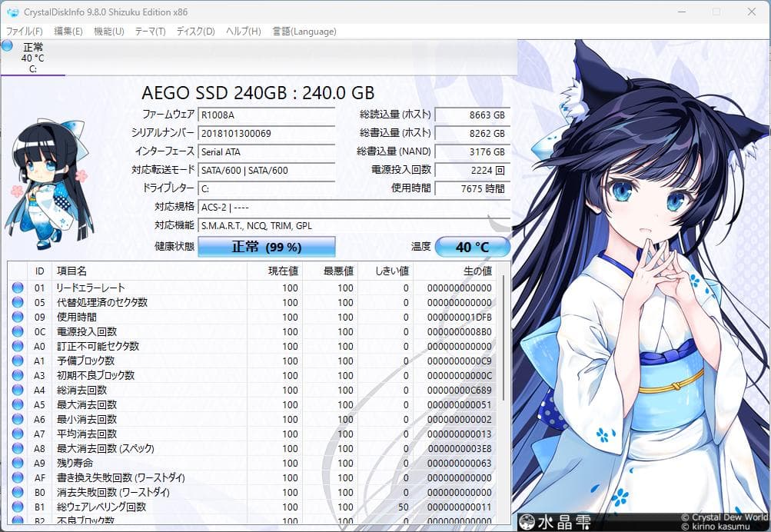Screen dimensions: 771x532
Task: Click the 水晶雫 logo in the bottom corner
Action: [556, 520]
